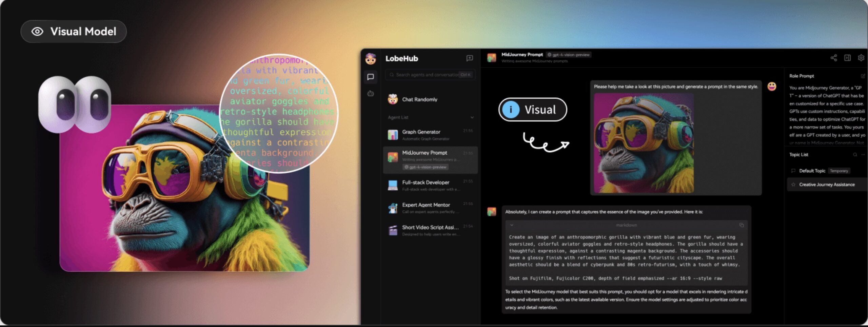Open the agent market robot icon
868x327 pixels.
[370, 94]
